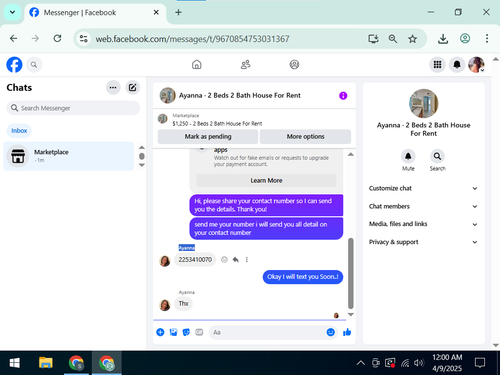This screenshot has width=500, height=375.
Task: Open Chats options three-dot button
Action: coord(113,88)
